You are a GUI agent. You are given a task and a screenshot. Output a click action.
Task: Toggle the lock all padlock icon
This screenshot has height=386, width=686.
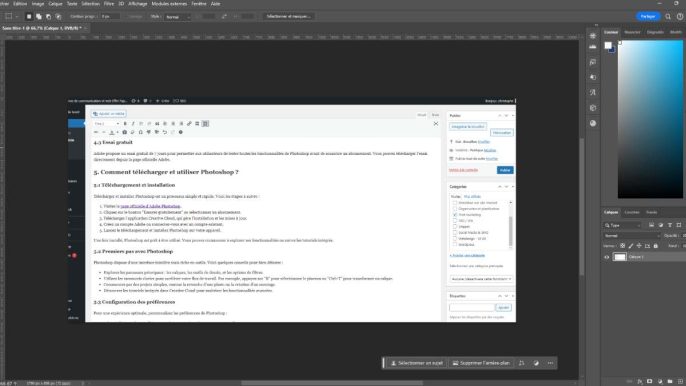[x=655, y=246]
